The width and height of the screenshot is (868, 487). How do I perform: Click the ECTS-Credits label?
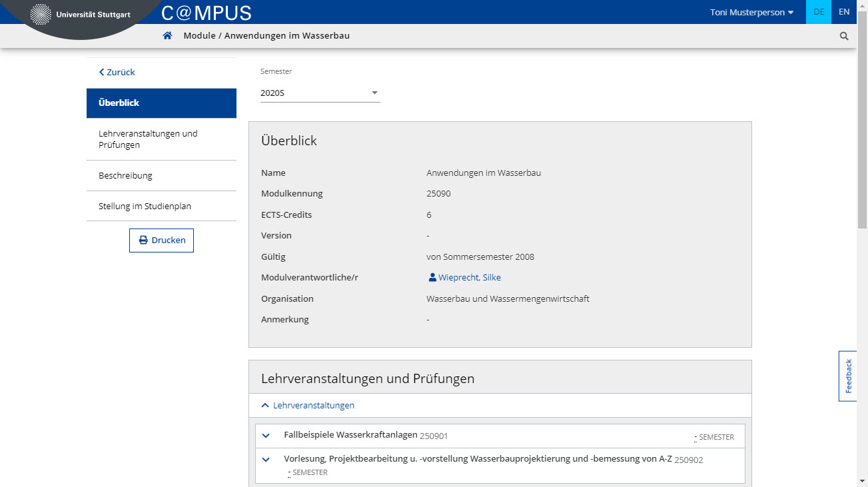286,215
